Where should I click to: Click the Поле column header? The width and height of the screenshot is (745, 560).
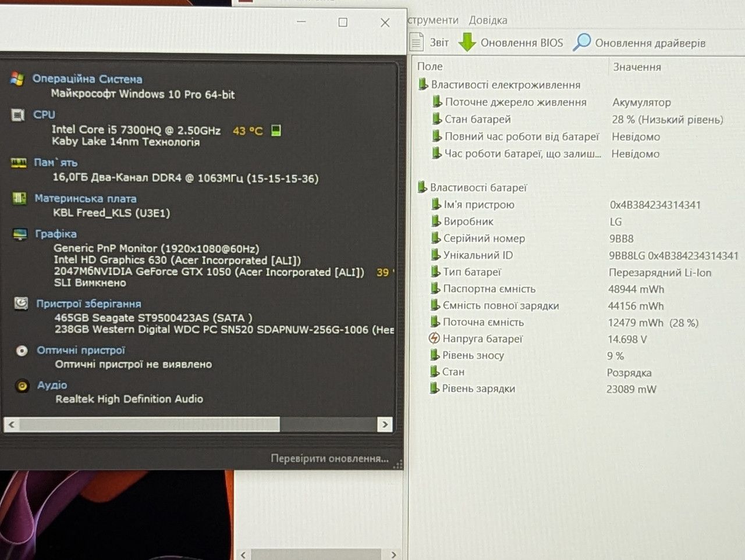430,67
